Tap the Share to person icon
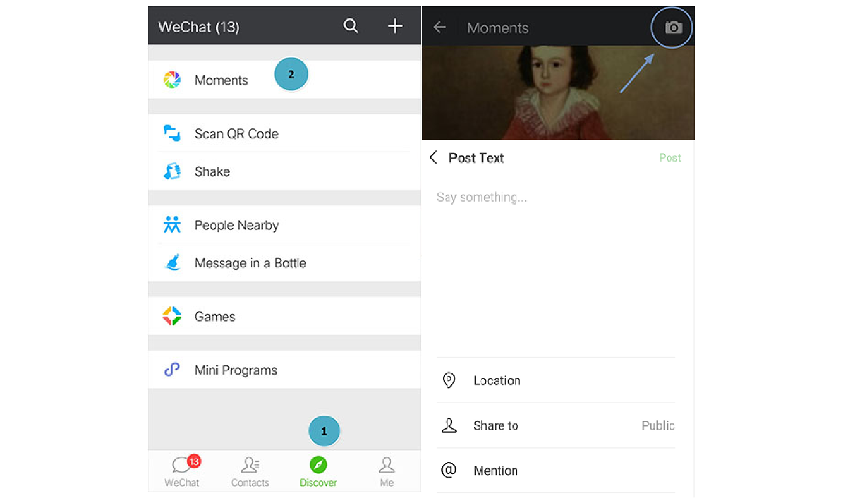The width and height of the screenshot is (843, 504). [x=449, y=425]
